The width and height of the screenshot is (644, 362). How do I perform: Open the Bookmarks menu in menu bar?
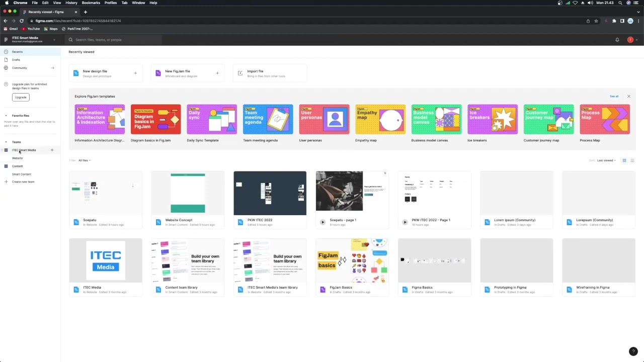coord(91,3)
